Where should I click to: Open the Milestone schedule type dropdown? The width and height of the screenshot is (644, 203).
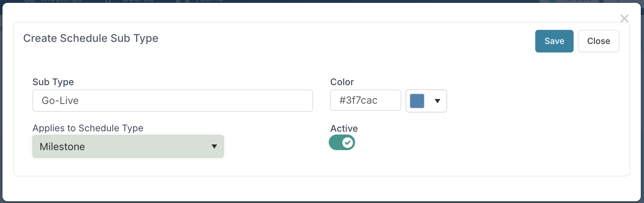tap(128, 147)
